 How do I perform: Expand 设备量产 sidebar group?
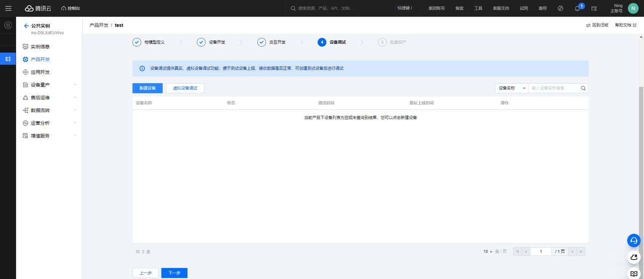pyautogui.click(x=49, y=85)
